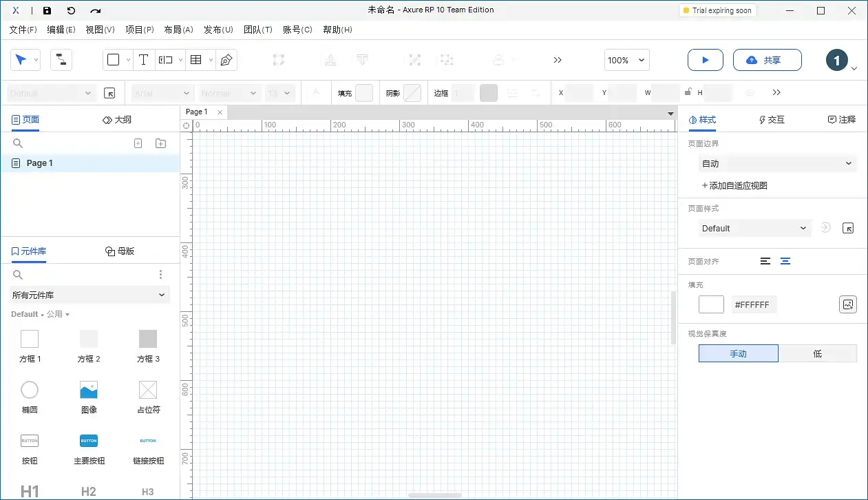Click the 共享 button
The height and width of the screenshot is (500, 868).
point(767,60)
